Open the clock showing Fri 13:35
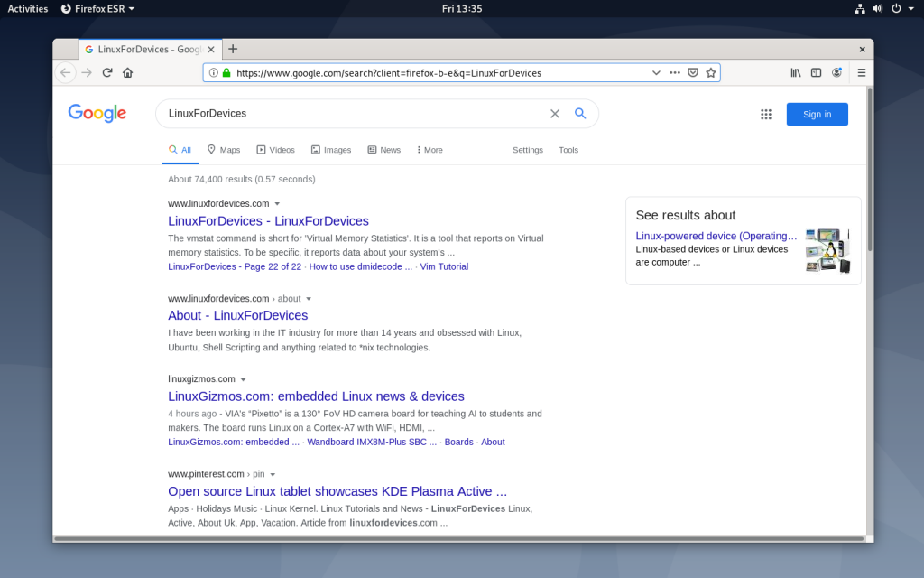Image resolution: width=924 pixels, height=578 pixels. (462, 8)
